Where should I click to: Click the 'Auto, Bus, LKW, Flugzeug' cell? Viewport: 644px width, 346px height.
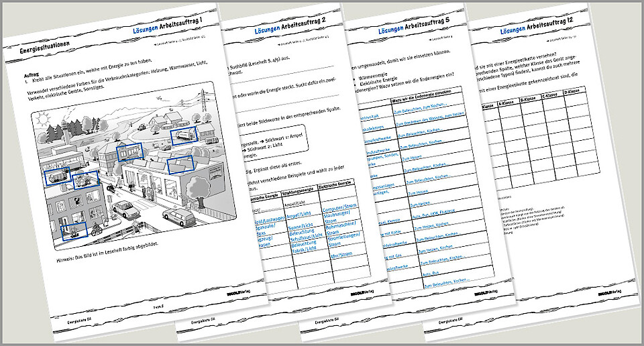433,213
